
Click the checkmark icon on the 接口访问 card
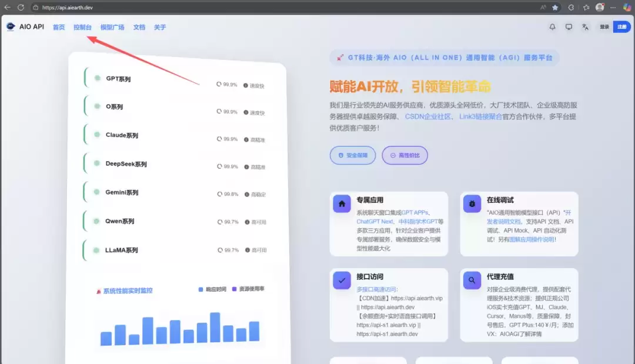click(342, 280)
